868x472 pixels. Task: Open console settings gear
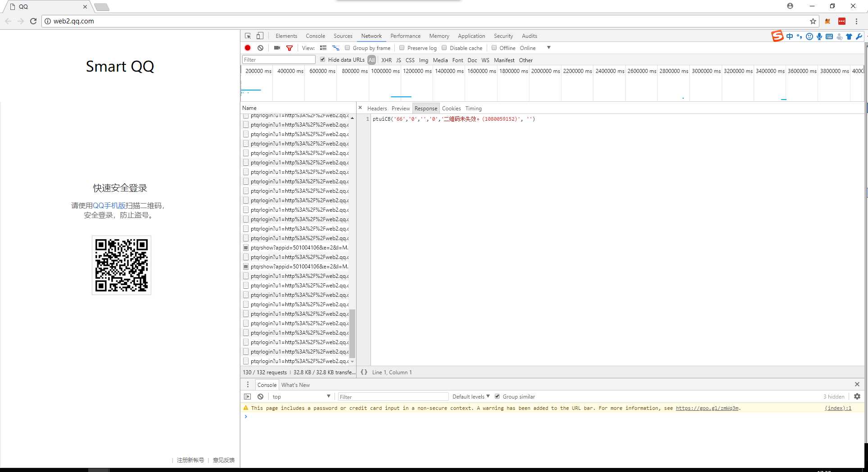click(857, 396)
